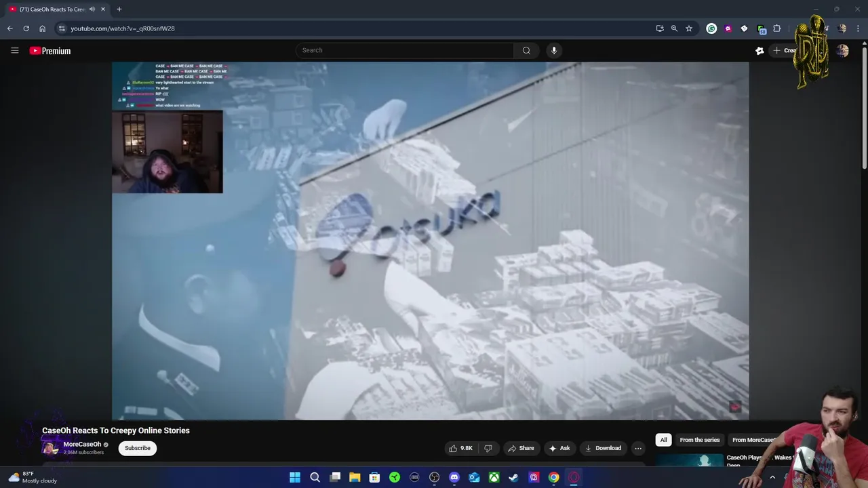This screenshot has height=488, width=868.
Task: Mute the tab using the speaker icon
Action: click(x=92, y=9)
